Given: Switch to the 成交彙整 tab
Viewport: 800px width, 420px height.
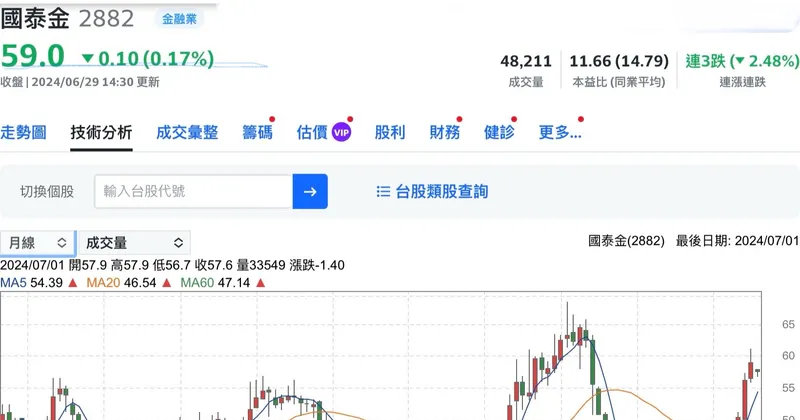Looking at the screenshot, I should pyautogui.click(x=187, y=132).
